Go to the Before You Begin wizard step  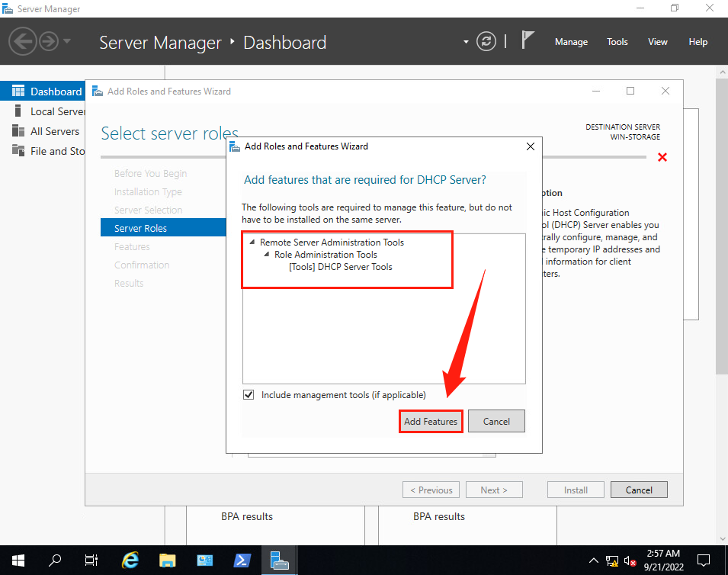(150, 173)
